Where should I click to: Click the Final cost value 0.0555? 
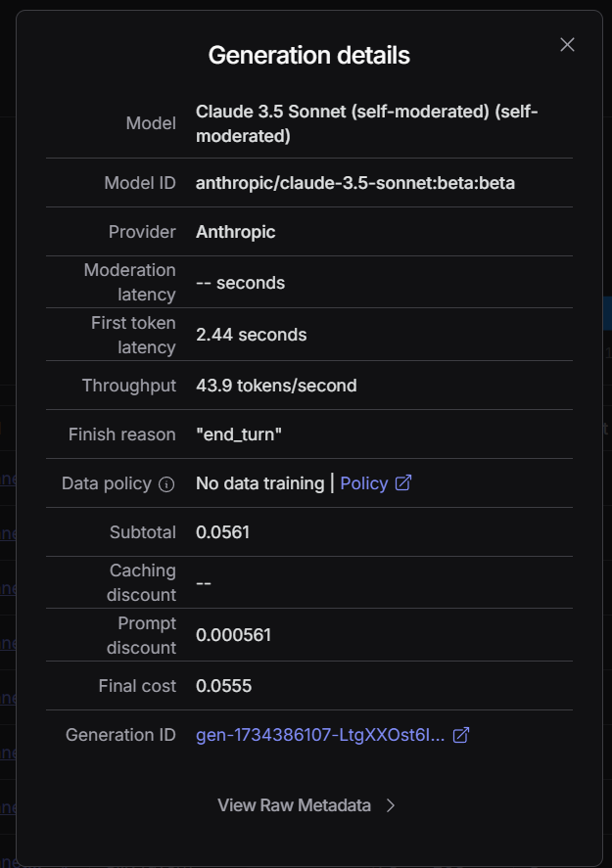point(223,686)
